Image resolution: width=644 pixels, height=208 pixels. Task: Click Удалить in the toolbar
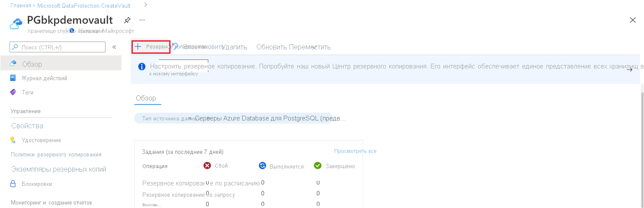[x=234, y=47]
